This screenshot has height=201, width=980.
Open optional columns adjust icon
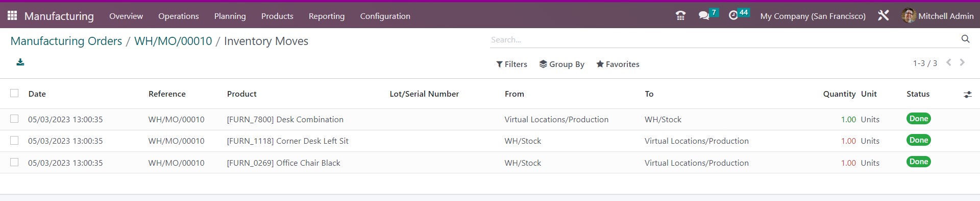(x=967, y=95)
